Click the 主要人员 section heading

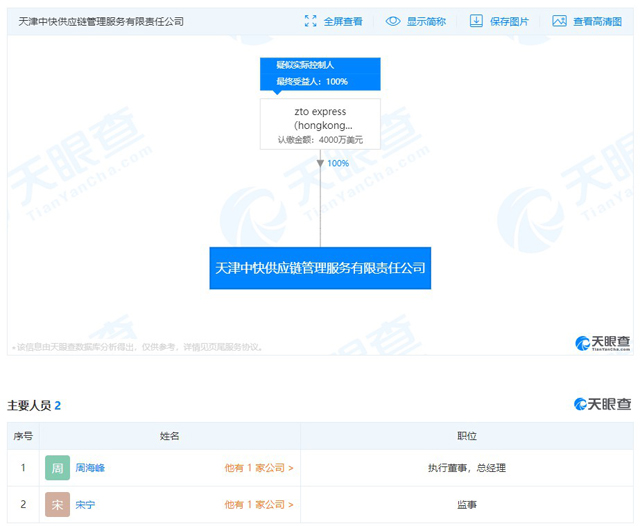click(34, 405)
